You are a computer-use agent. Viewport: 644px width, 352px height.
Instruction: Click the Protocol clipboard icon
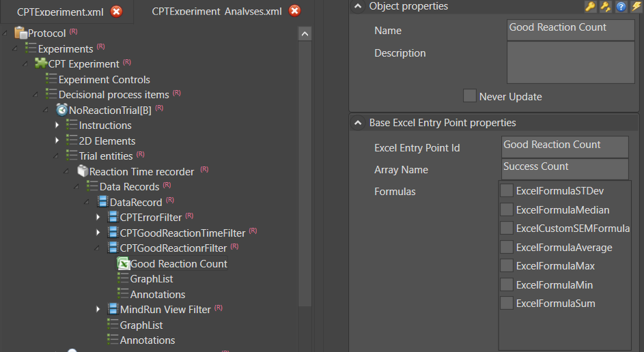click(x=20, y=33)
